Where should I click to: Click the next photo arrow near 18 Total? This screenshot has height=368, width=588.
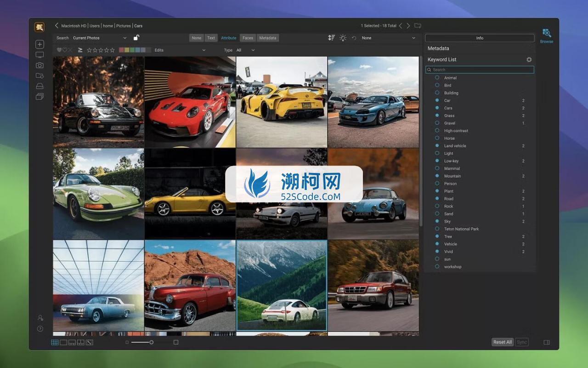click(408, 26)
